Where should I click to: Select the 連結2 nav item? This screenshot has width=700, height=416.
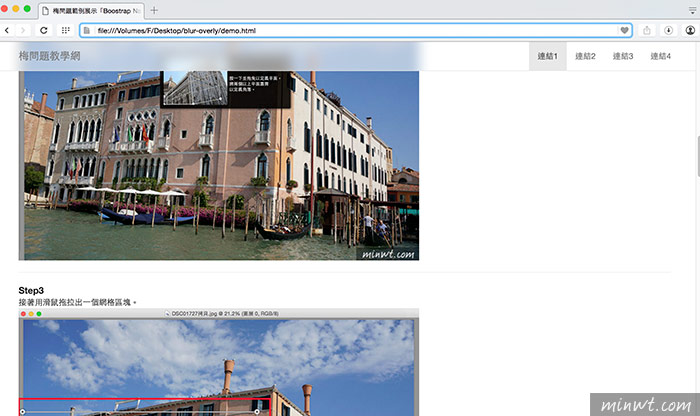coord(585,56)
